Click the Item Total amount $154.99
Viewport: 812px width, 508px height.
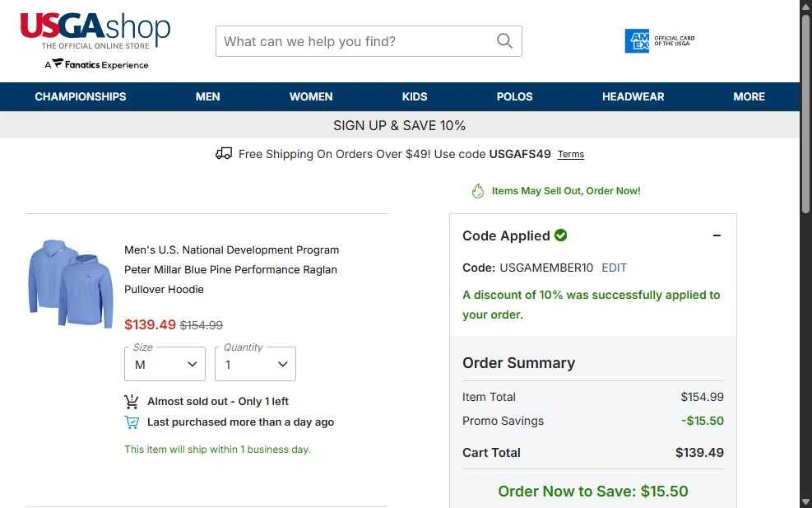703,397
